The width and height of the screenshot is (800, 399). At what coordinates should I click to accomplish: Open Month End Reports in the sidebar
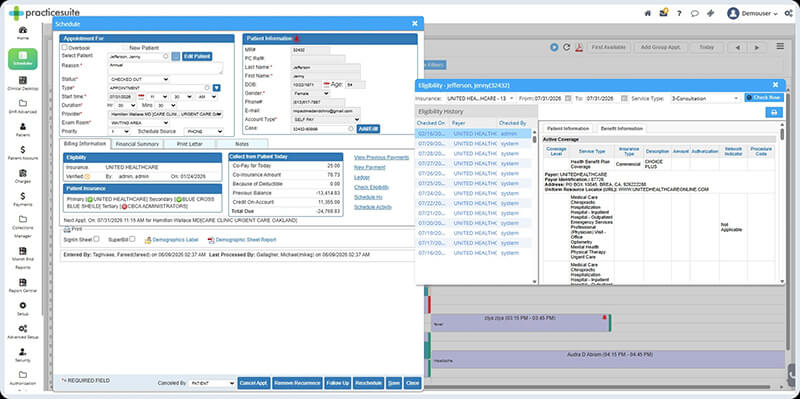click(x=22, y=258)
